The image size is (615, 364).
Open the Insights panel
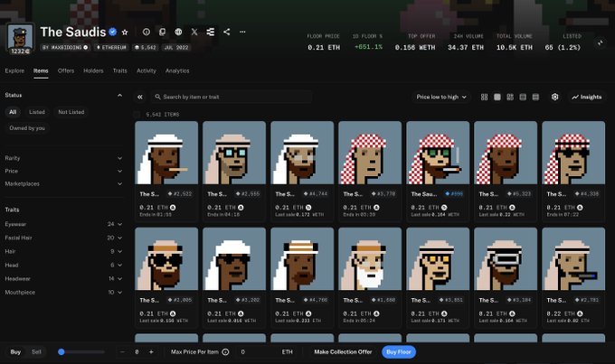(587, 97)
